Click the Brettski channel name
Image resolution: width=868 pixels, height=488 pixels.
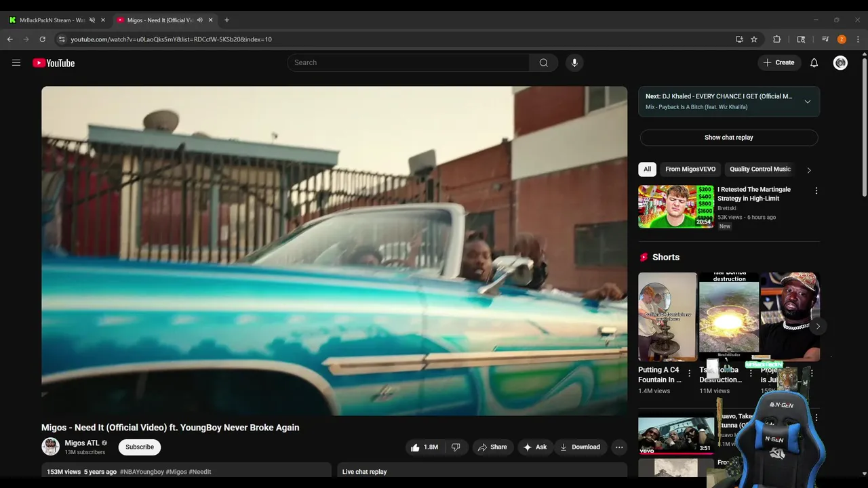point(727,208)
